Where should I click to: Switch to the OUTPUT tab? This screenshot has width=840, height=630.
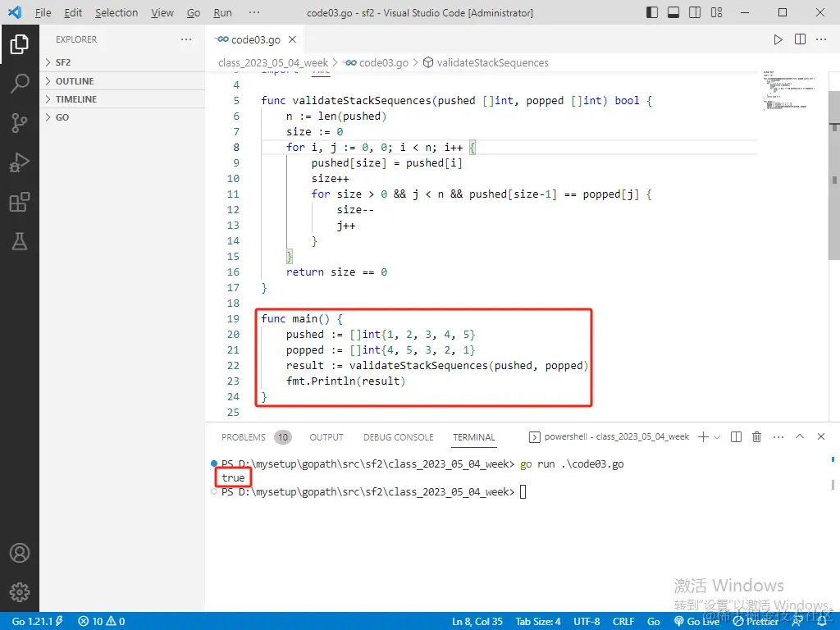pyautogui.click(x=326, y=437)
